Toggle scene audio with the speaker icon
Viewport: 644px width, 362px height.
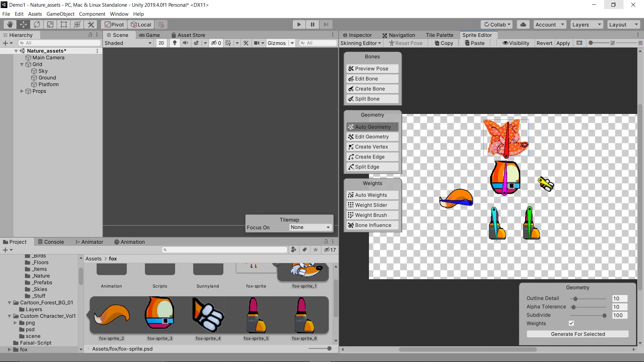pyautogui.click(x=185, y=43)
